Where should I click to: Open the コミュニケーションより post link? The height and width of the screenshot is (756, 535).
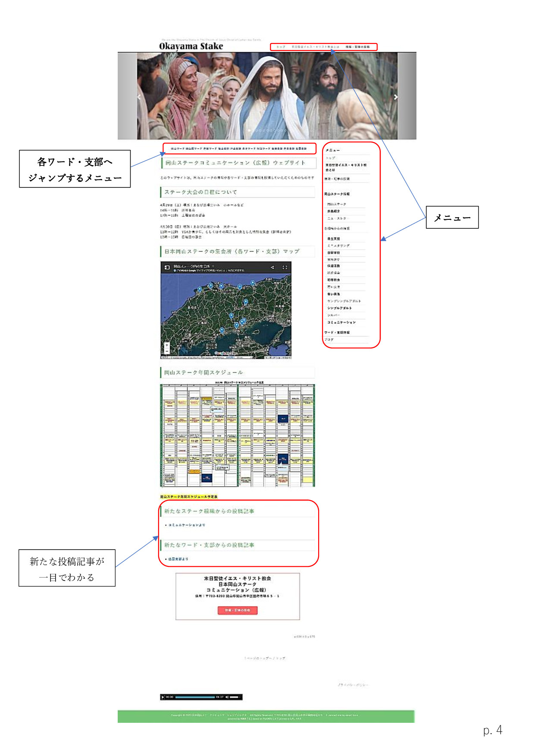[x=186, y=525]
